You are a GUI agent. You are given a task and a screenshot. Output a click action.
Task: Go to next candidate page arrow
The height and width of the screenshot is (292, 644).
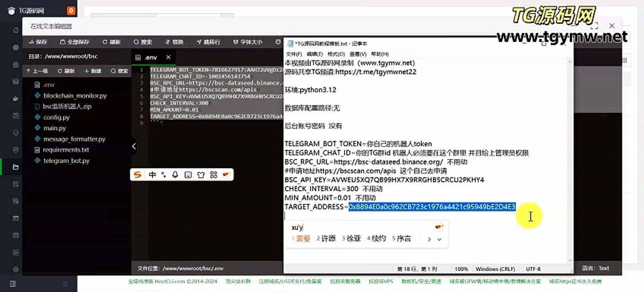(429, 239)
